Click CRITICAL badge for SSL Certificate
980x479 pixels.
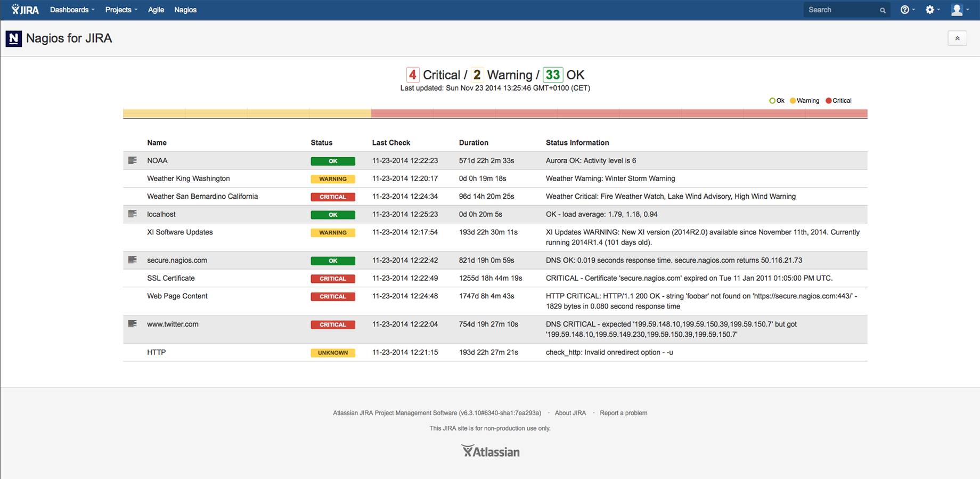[x=333, y=279]
